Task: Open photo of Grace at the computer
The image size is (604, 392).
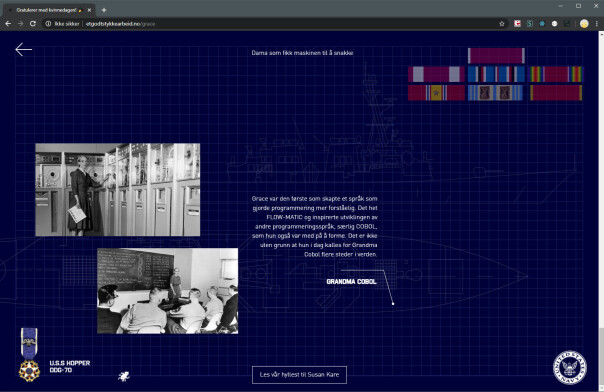Action: 117,189
